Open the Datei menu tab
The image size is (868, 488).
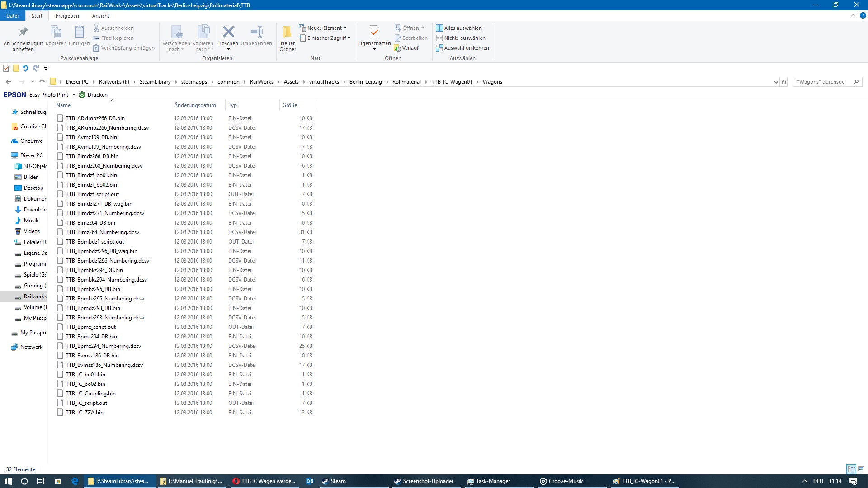12,16
